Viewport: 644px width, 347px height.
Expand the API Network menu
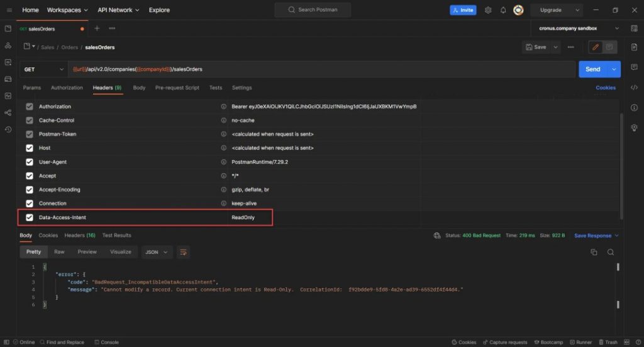tap(118, 10)
